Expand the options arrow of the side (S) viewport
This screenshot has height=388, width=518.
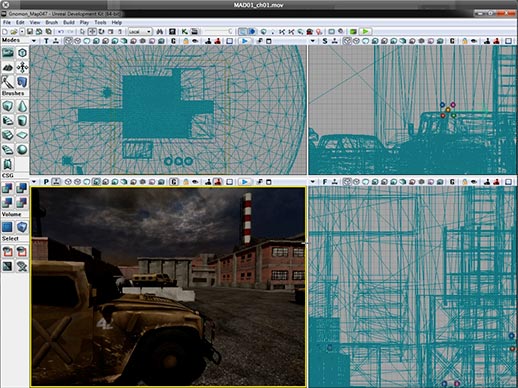pyautogui.click(x=313, y=41)
